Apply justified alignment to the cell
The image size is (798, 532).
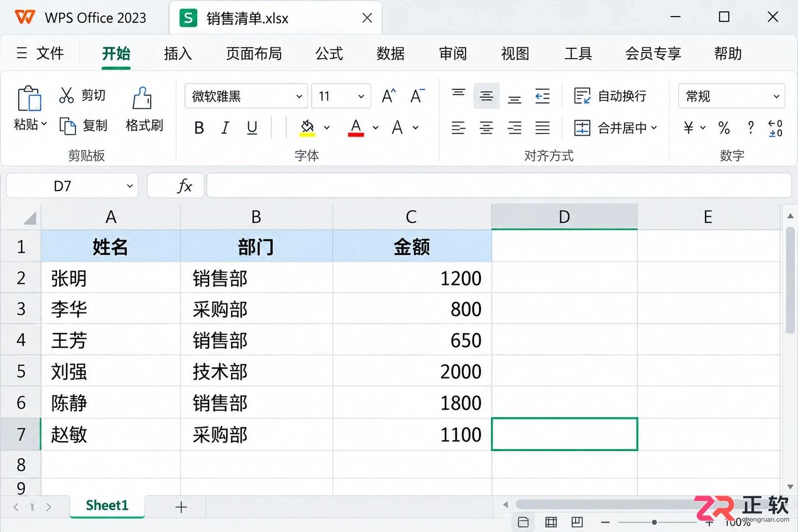(x=543, y=128)
